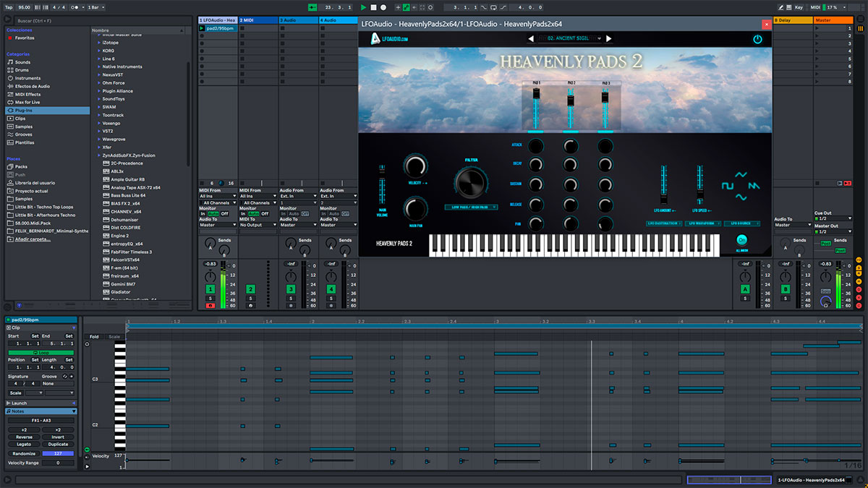
Task: Click the Release knob for Pad 3
Action: point(605,205)
